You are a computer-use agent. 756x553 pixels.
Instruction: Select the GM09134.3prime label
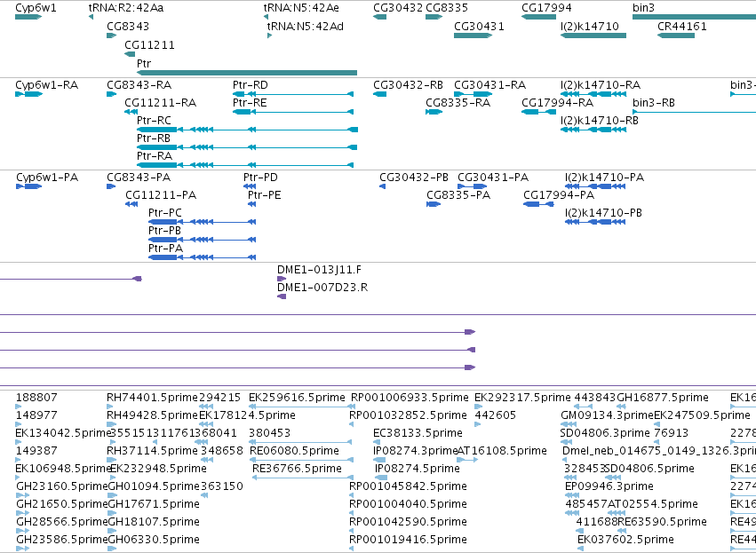point(607,415)
